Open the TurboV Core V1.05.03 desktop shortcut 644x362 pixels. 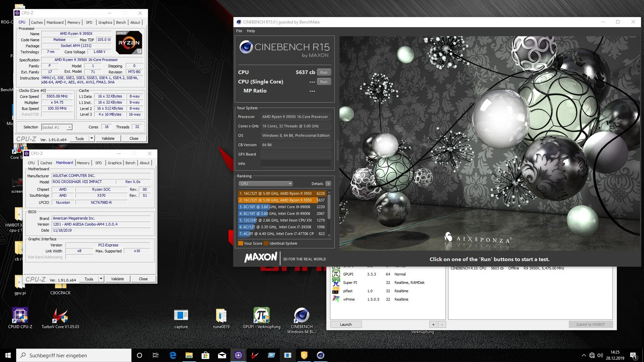click(60, 315)
